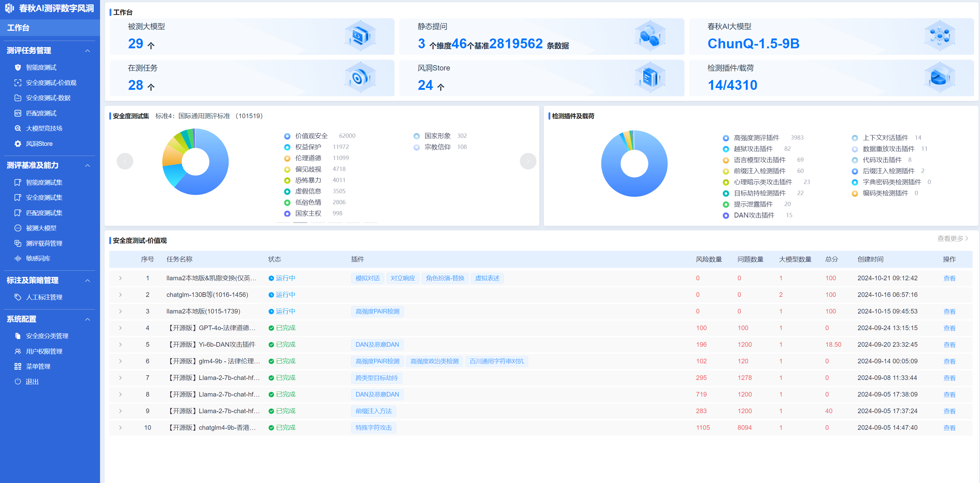Click the 春秋AI logo icon in the header
The image size is (980, 483).
tap(10, 8)
